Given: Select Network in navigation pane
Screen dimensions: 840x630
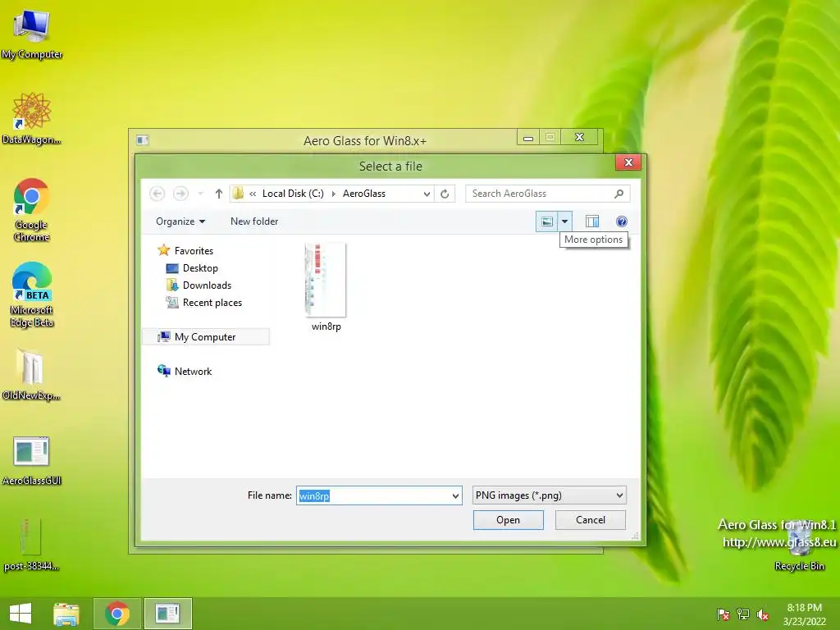Looking at the screenshot, I should point(185,372).
